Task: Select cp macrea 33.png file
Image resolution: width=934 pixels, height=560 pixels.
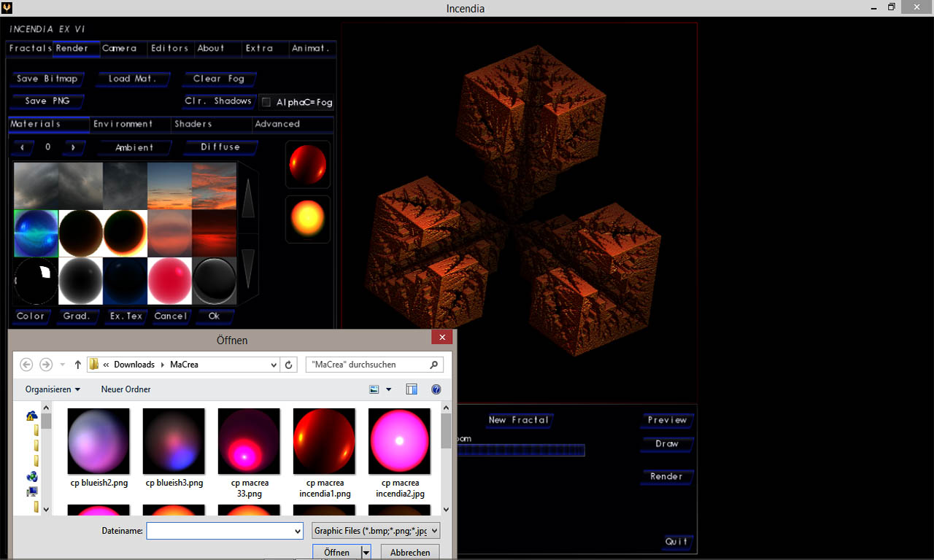Action: (250, 452)
